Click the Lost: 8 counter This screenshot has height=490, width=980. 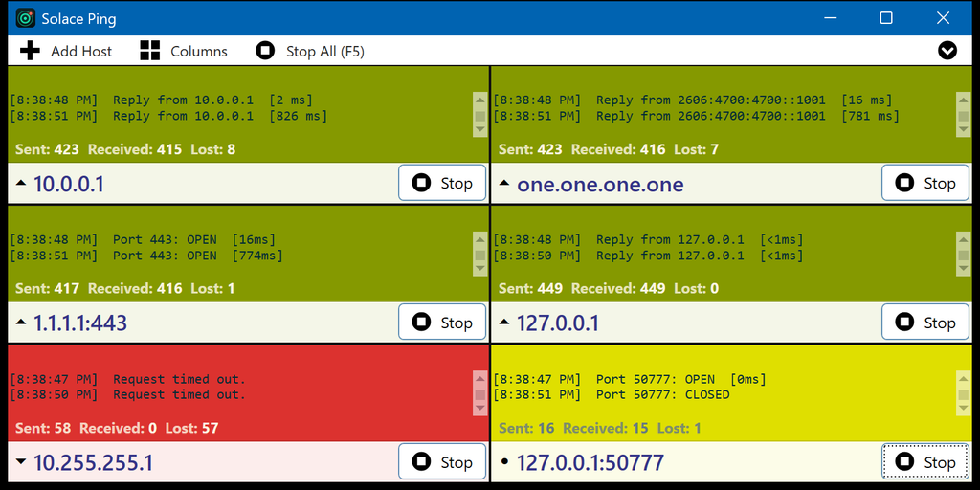tap(213, 149)
